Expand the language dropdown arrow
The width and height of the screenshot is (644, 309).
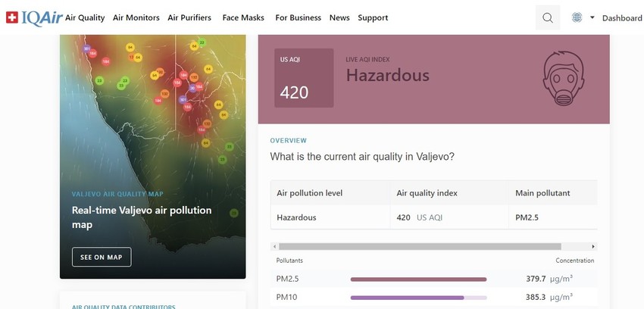(x=592, y=17)
